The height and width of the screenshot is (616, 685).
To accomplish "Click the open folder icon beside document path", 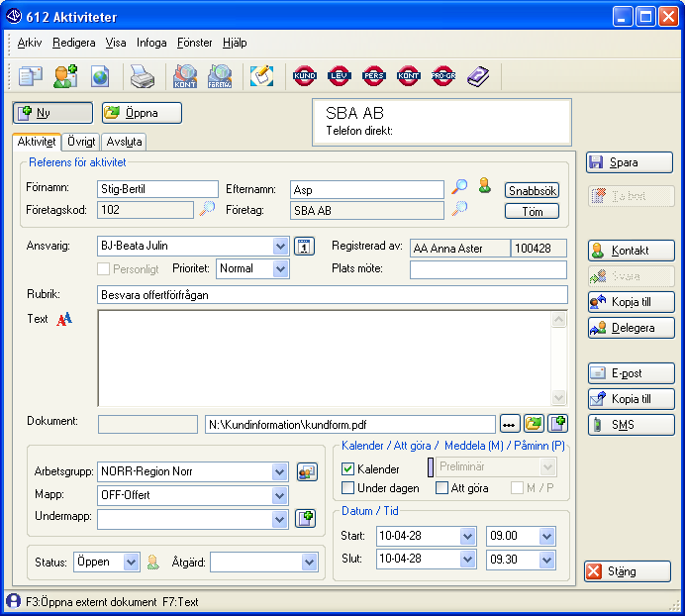I will 534,424.
